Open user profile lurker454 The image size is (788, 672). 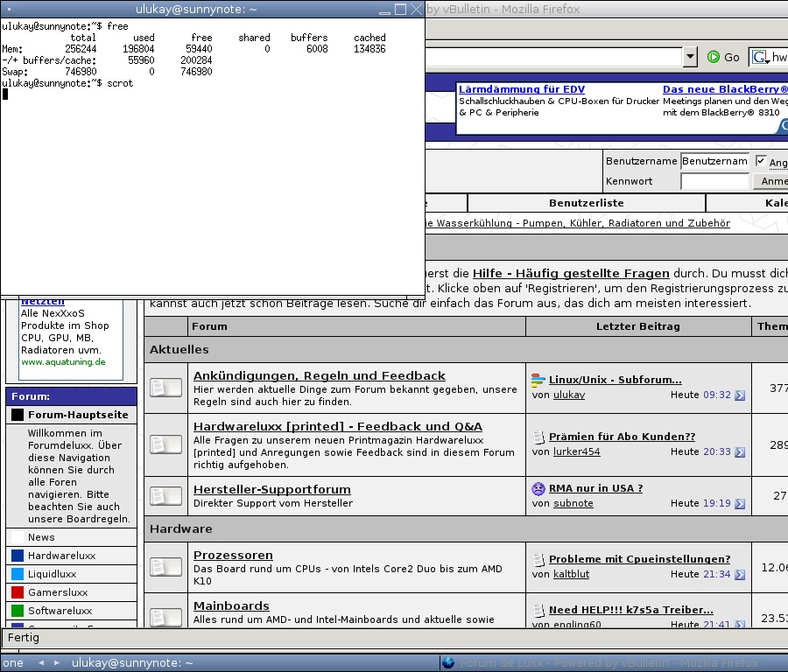576,451
